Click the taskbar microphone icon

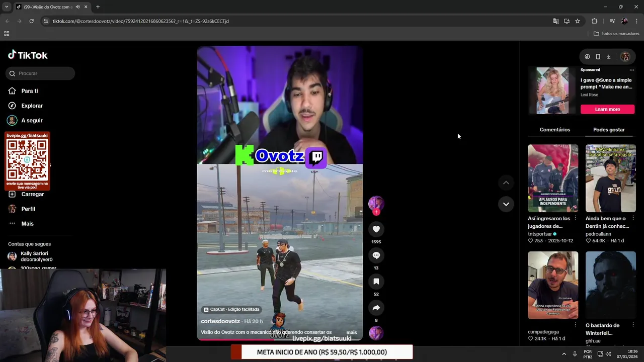pyautogui.click(x=575, y=354)
